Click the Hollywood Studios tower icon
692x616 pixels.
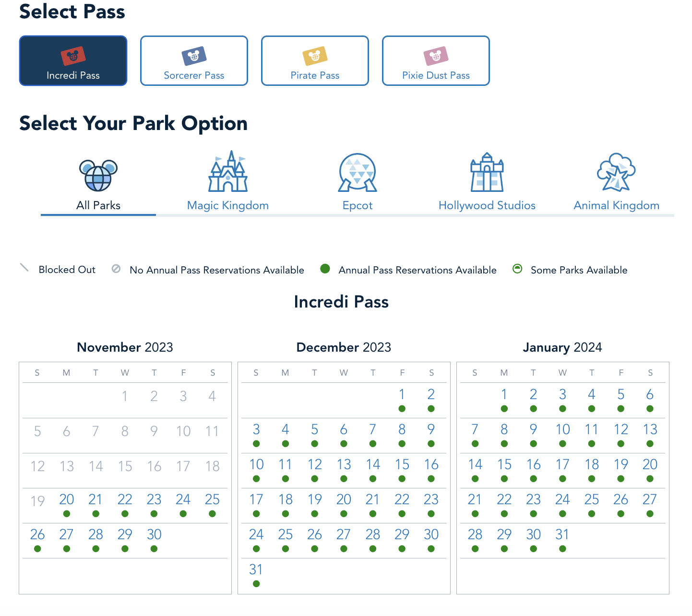tap(487, 172)
